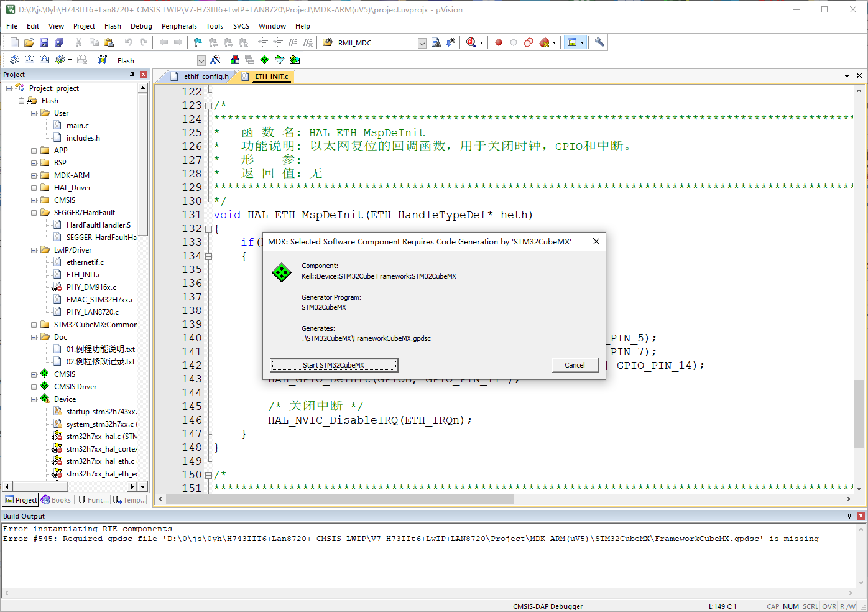
Task: Click the Batch Build icon
Action: (x=60, y=60)
